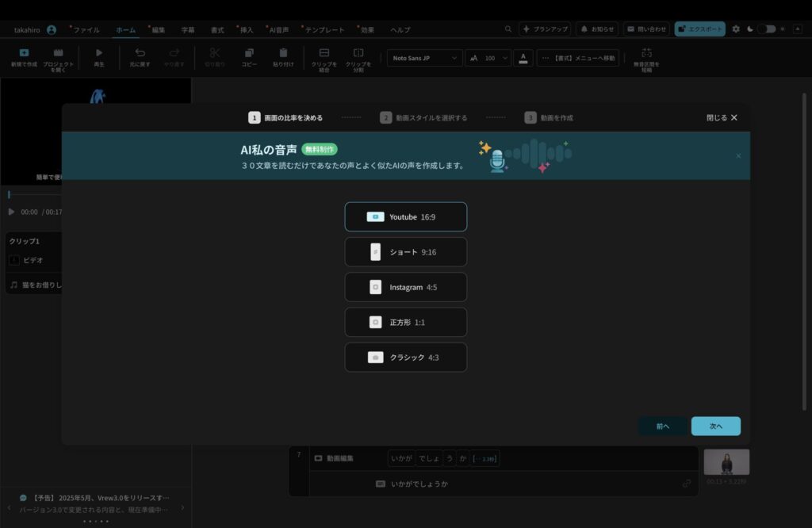812x528 pixels.
Task: Click the takahiro user account icon
Action: [x=52, y=29]
